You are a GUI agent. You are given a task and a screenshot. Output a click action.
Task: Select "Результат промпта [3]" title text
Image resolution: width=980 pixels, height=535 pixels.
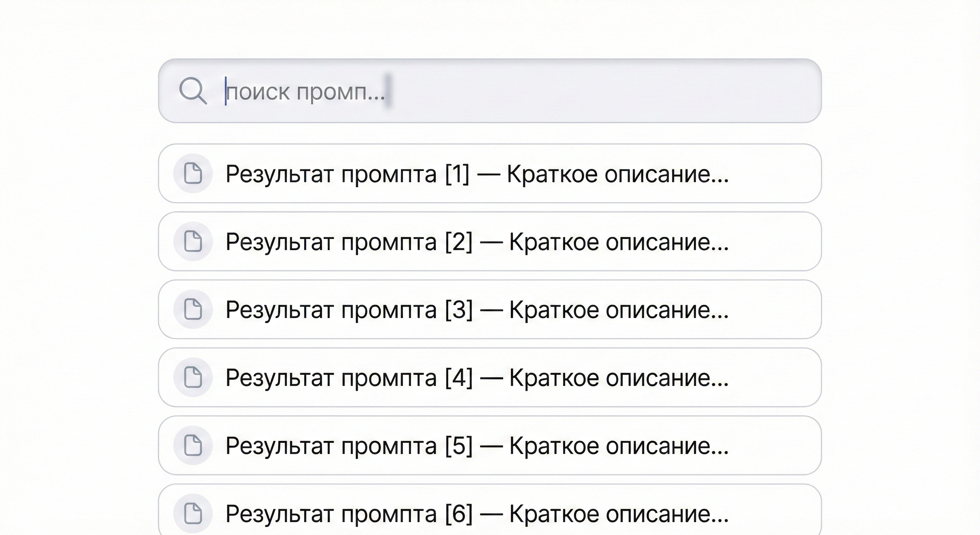(349, 310)
